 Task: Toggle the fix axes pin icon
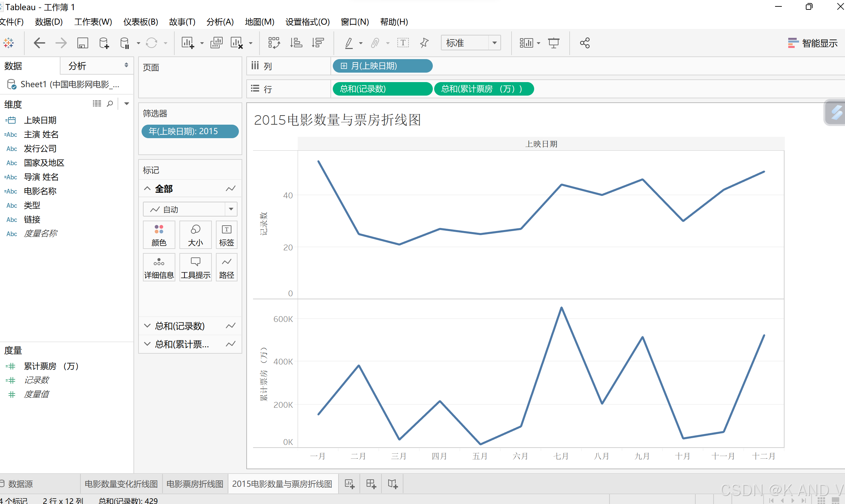pyautogui.click(x=424, y=43)
